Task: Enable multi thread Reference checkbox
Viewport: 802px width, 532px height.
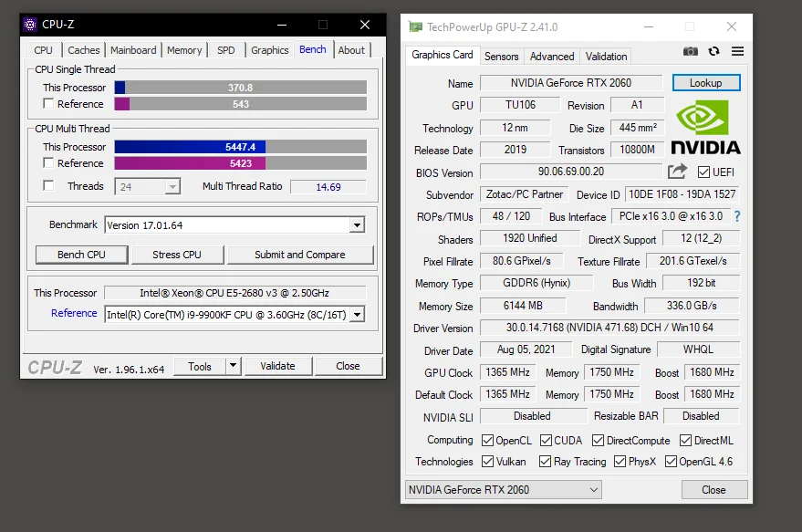Action: click(x=48, y=162)
